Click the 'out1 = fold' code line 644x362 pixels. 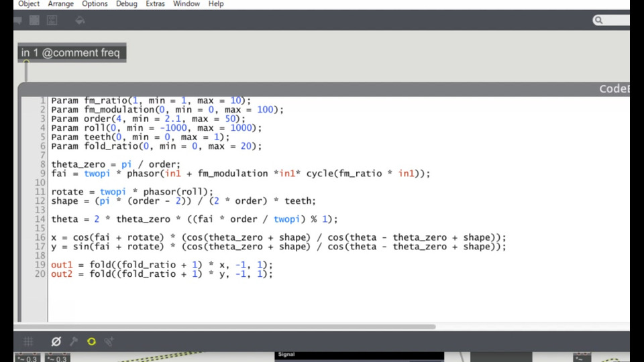[x=162, y=265]
